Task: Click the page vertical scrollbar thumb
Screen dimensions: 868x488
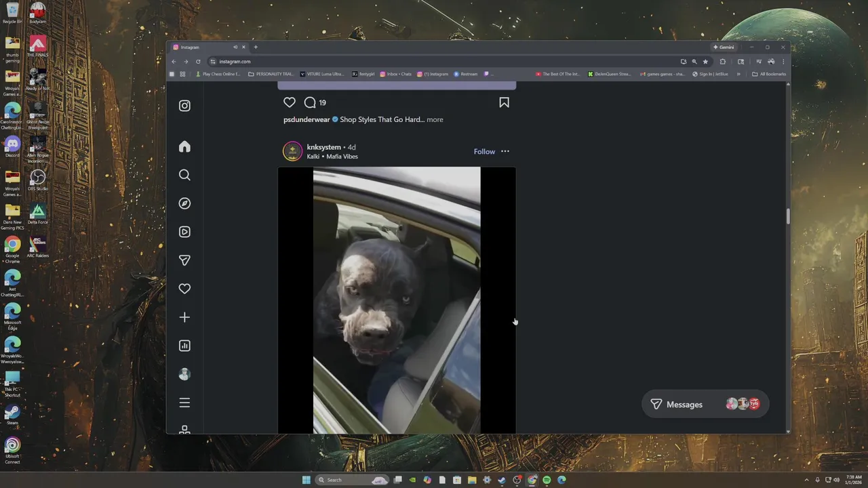Action: point(788,216)
